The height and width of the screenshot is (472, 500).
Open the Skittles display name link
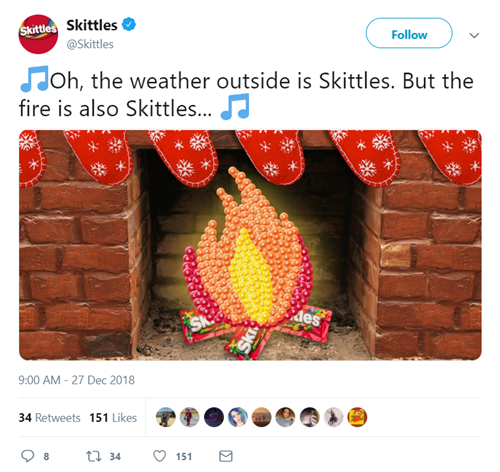tap(92, 25)
